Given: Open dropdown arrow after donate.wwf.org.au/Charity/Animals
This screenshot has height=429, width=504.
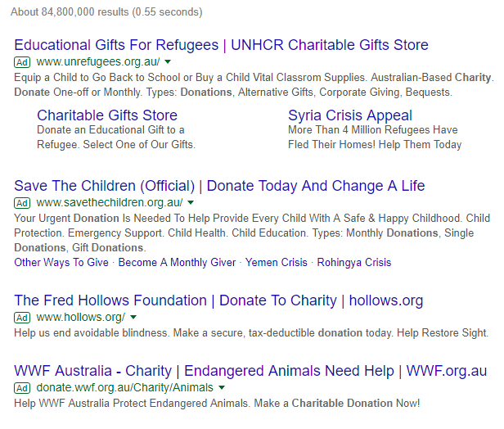Looking at the screenshot, I should [222, 388].
